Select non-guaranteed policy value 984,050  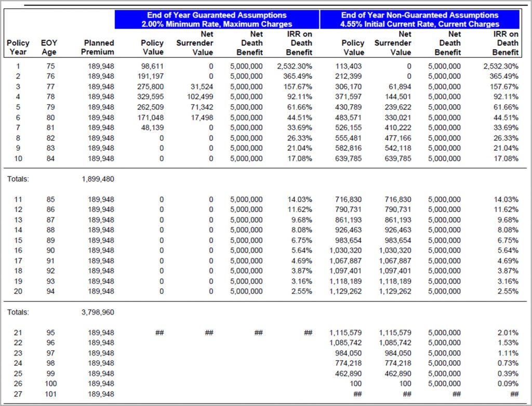(349, 353)
